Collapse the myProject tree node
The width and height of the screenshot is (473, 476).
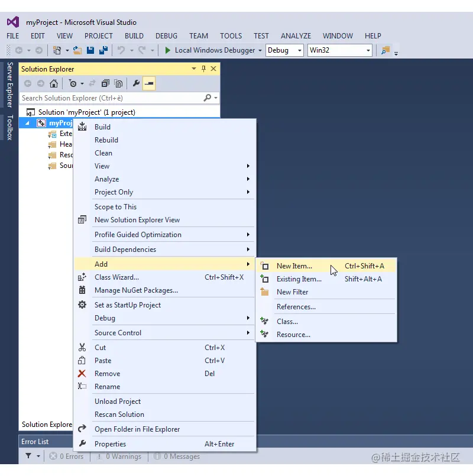click(27, 123)
